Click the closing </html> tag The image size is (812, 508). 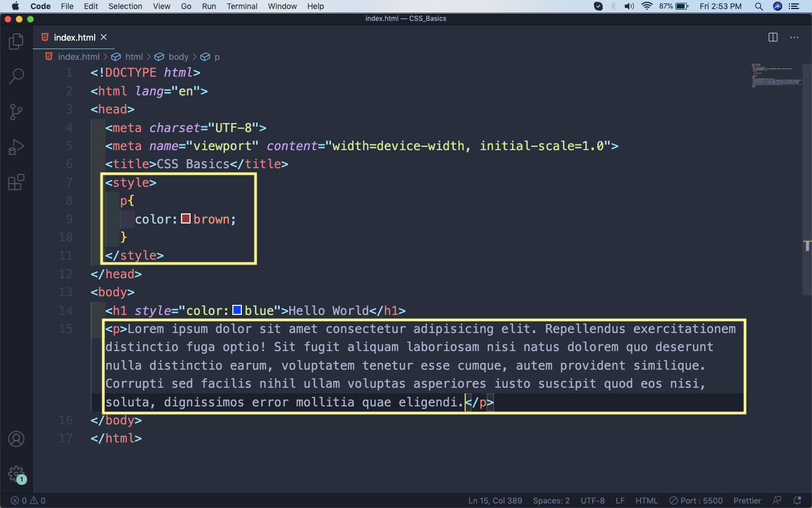pyautogui.click(x=116, y=438)
